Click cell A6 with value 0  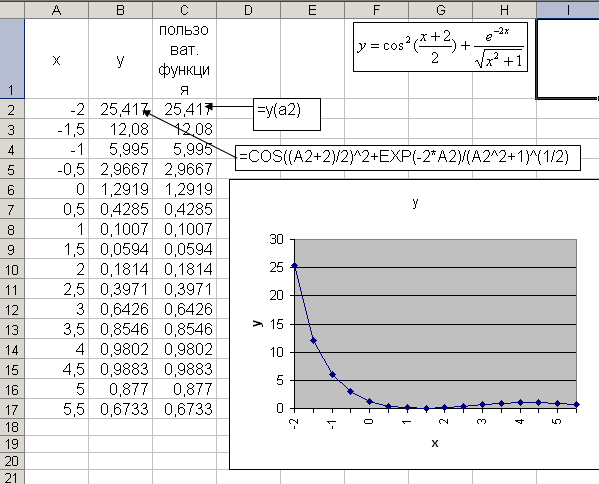point(57,189)
